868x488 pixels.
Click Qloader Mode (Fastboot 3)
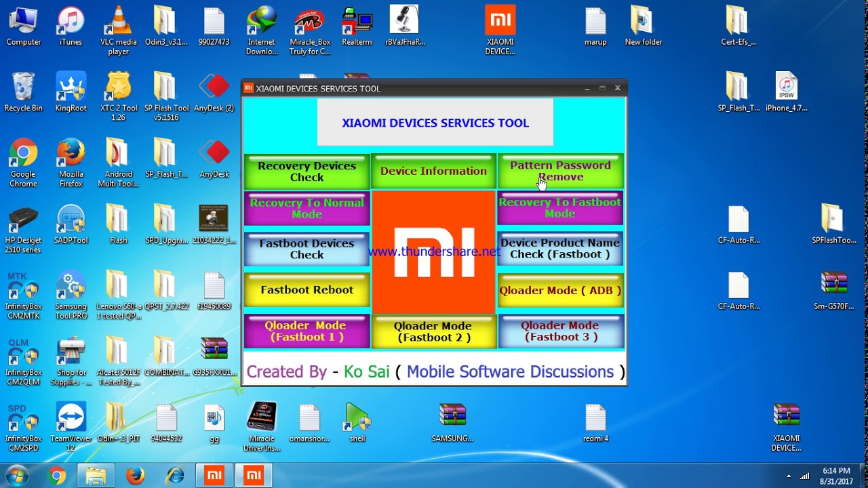560,331
